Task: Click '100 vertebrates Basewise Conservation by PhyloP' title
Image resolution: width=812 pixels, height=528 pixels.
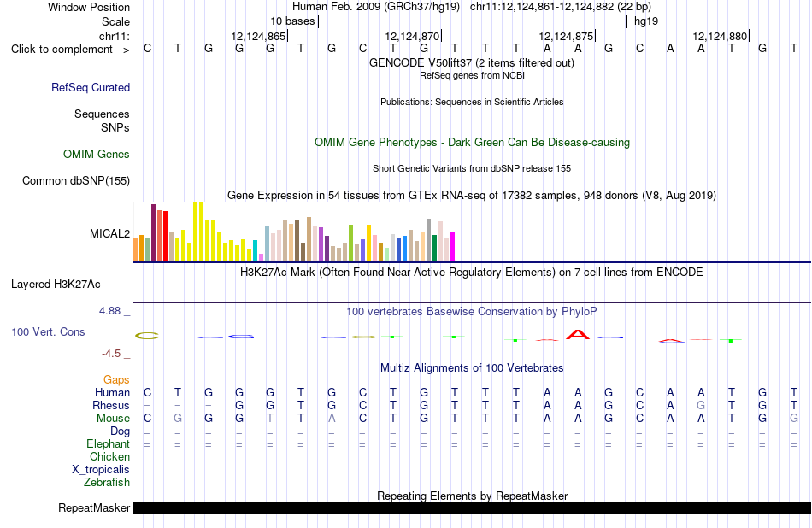Action: [x=472, y=312]
